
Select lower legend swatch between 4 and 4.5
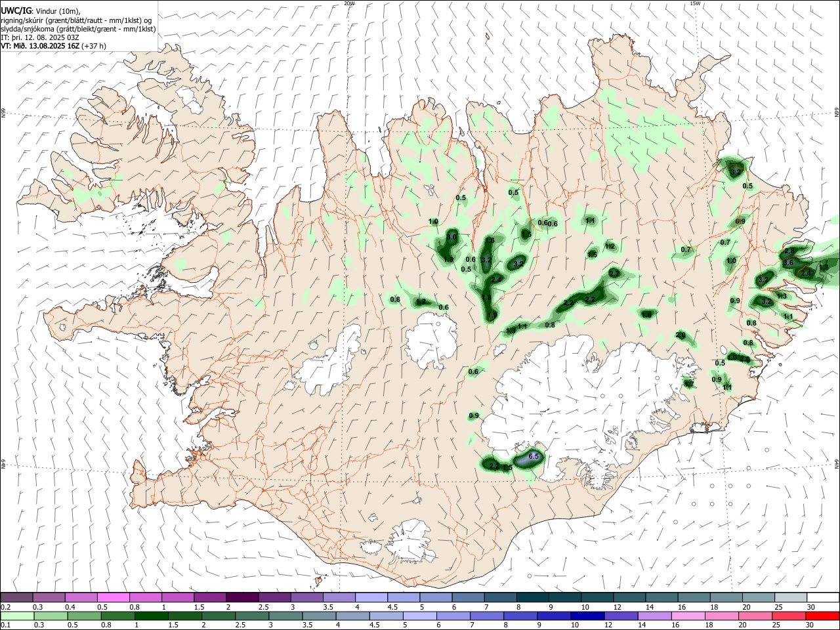coord(352,616)
